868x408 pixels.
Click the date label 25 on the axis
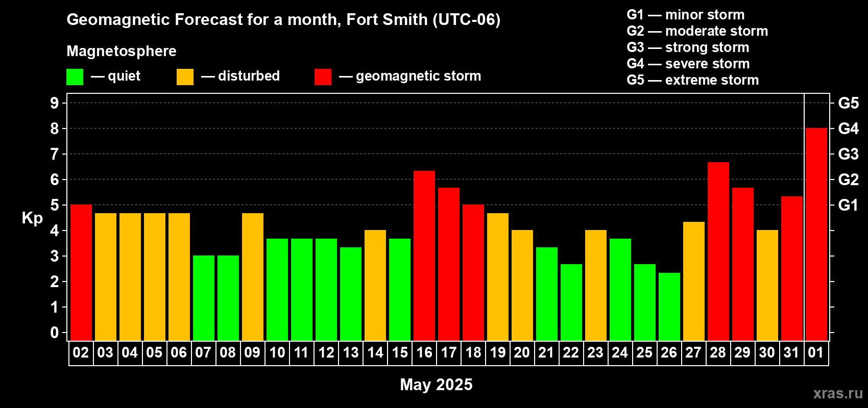(x=644, y=352)
